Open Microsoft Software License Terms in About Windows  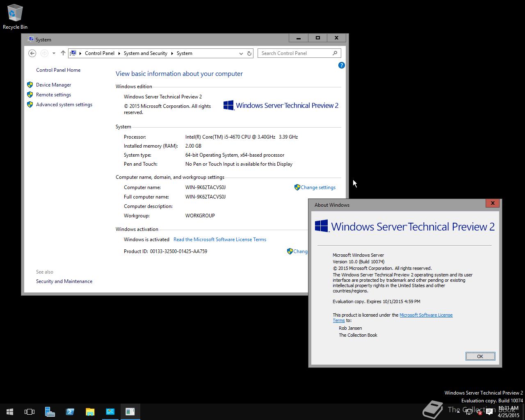coord(426,315)
